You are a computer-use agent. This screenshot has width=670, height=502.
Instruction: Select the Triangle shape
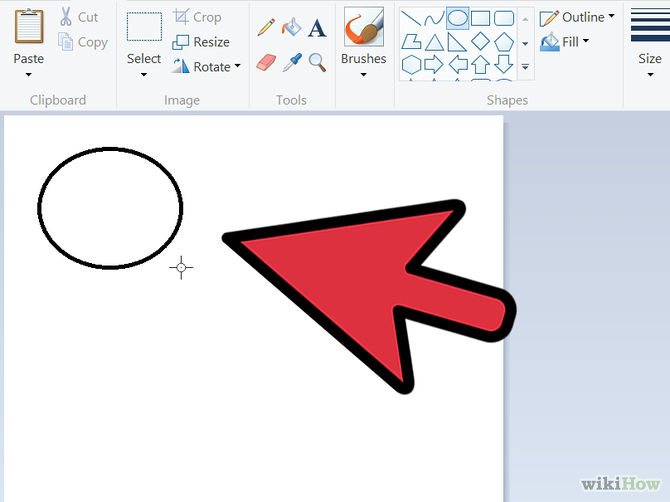(x=434, y=42)
